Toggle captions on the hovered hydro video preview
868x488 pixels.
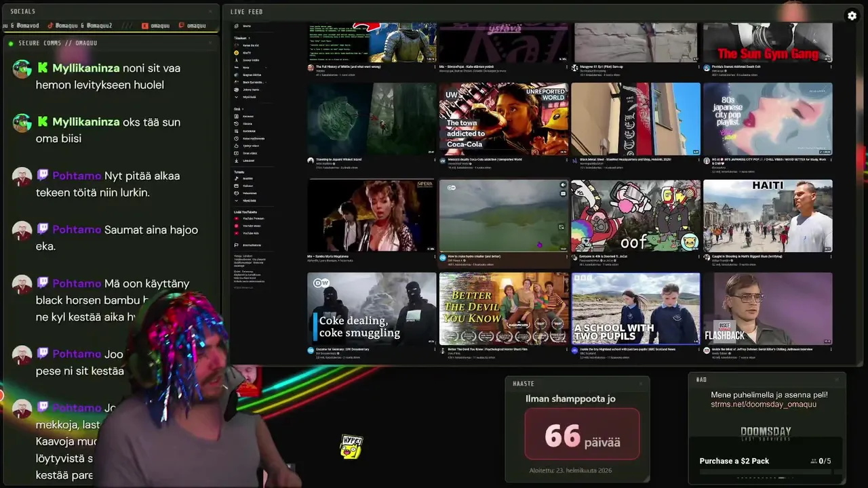pyautogui.click(x=563, y=193)
